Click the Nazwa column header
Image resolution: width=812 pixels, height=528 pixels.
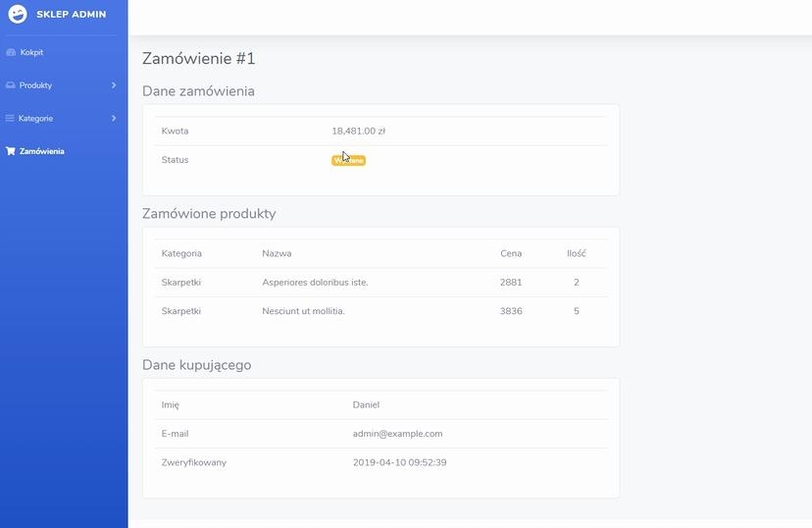tap(277, 253)
